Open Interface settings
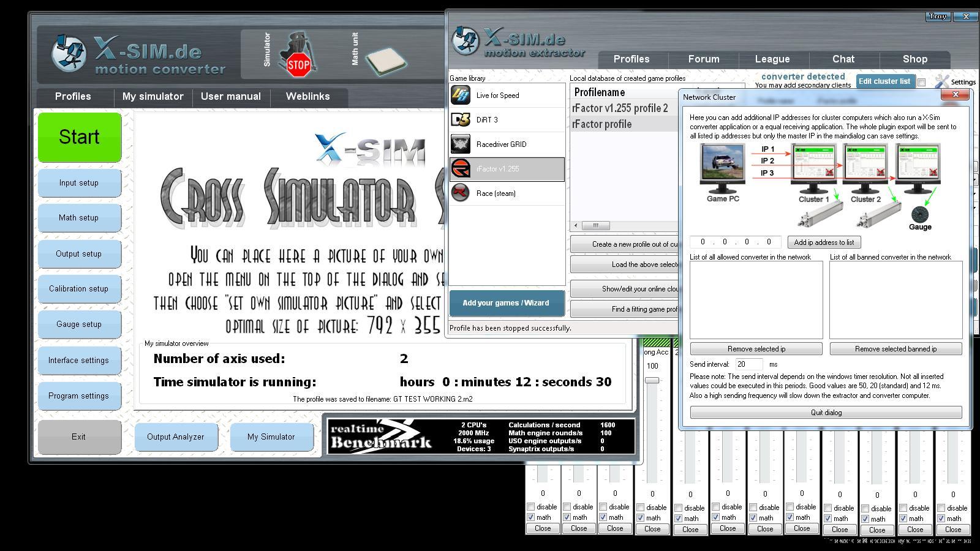 (79, 361)
